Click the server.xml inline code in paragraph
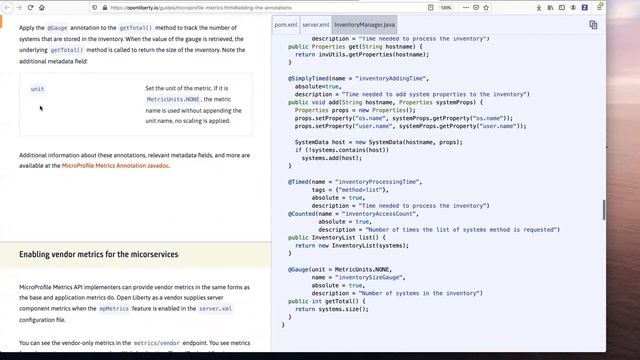 click(x=215, y=309)
